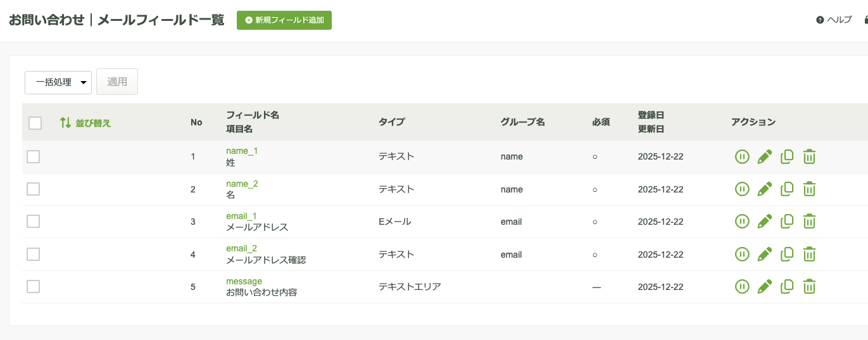Check the email_1 row checkbox
868x340 pixels.
[x=34, y=221]
